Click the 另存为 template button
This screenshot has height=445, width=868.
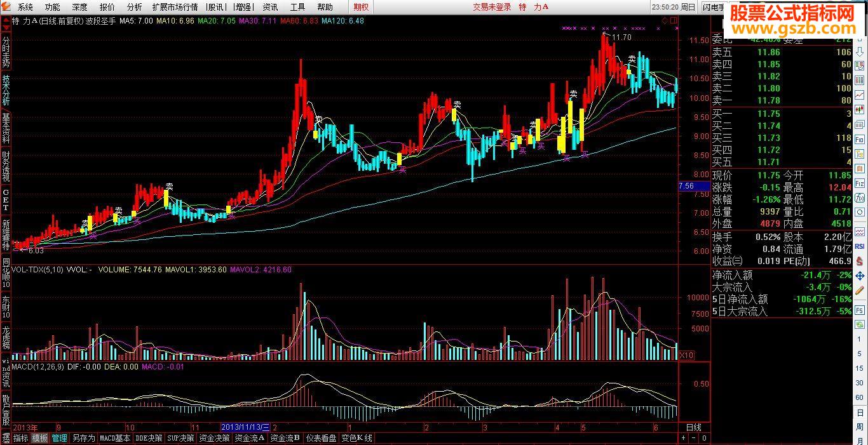click(x=83, y=438)
